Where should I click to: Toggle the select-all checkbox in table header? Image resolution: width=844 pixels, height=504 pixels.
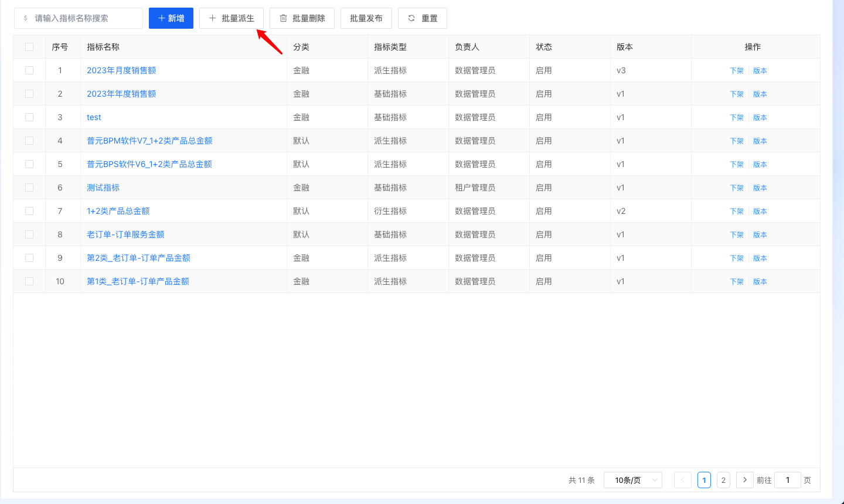tap(29, 47)
